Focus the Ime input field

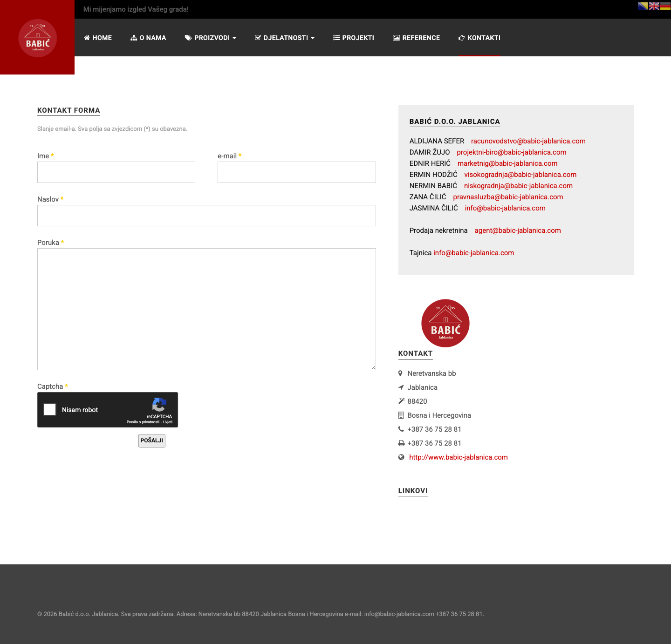(x=116, y=172)
